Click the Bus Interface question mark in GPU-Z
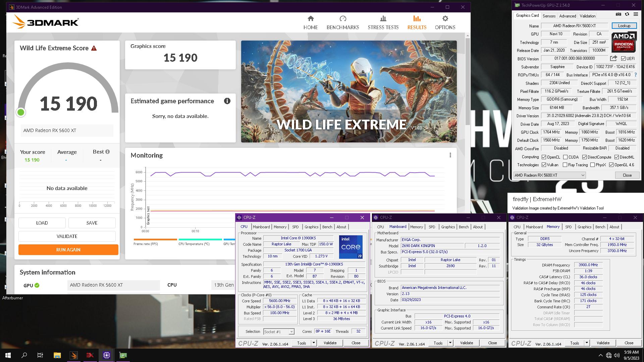Image resolution: width=644 pixels, height=362 pixels. pos(635,75)
